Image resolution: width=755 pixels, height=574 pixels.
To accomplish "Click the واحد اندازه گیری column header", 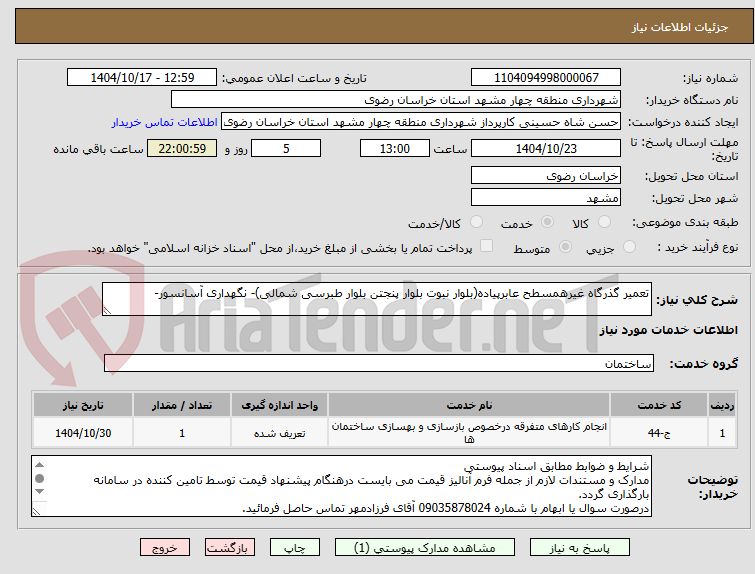I will point(280,405).
